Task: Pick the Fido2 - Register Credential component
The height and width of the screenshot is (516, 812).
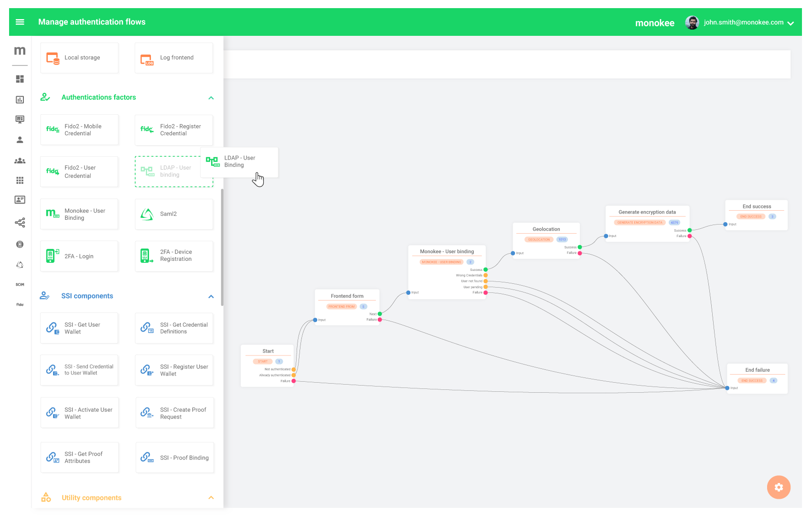Action: pyautogui.click(x=174, y=130)
